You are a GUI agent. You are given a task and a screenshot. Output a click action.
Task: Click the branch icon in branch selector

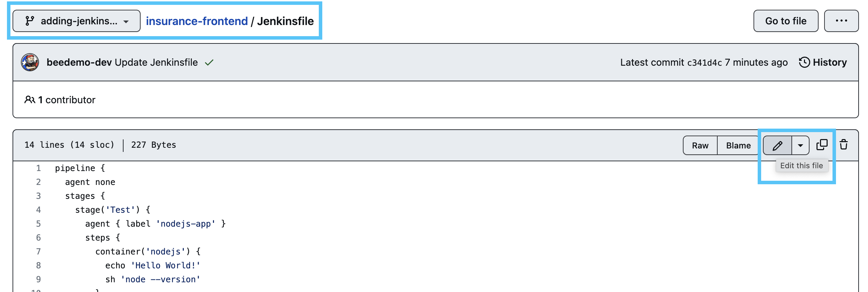click(x=29, y=21)
